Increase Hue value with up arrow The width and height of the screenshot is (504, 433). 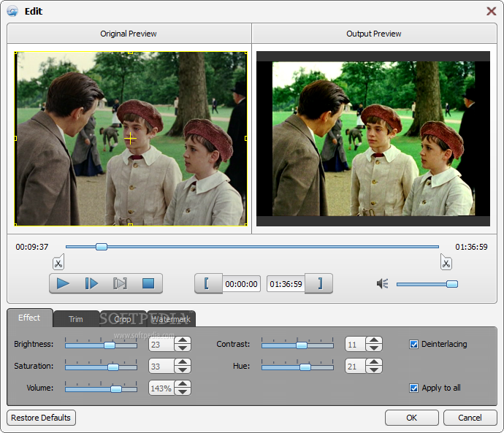374,362
